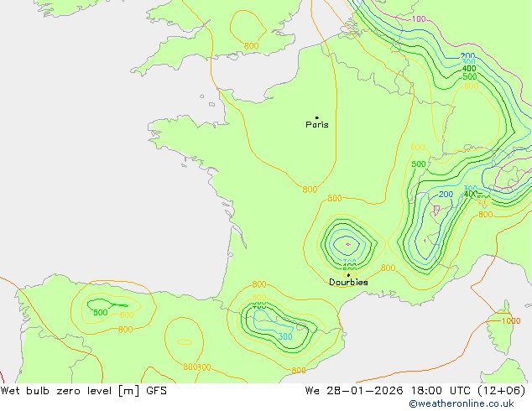Click the blue 300 label over the Pyrenees
Image resolution: width=532 pixels, height=411 pixels.
[x=285, y=336]
